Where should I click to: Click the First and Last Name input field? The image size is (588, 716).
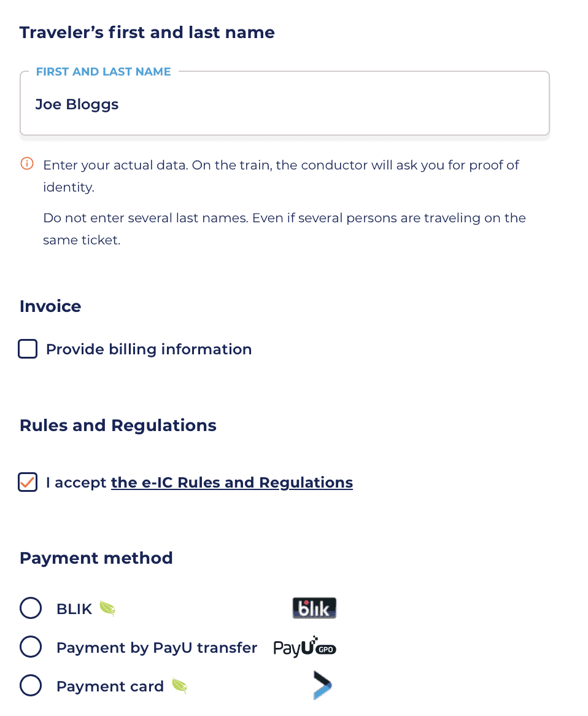click(285, 103)
